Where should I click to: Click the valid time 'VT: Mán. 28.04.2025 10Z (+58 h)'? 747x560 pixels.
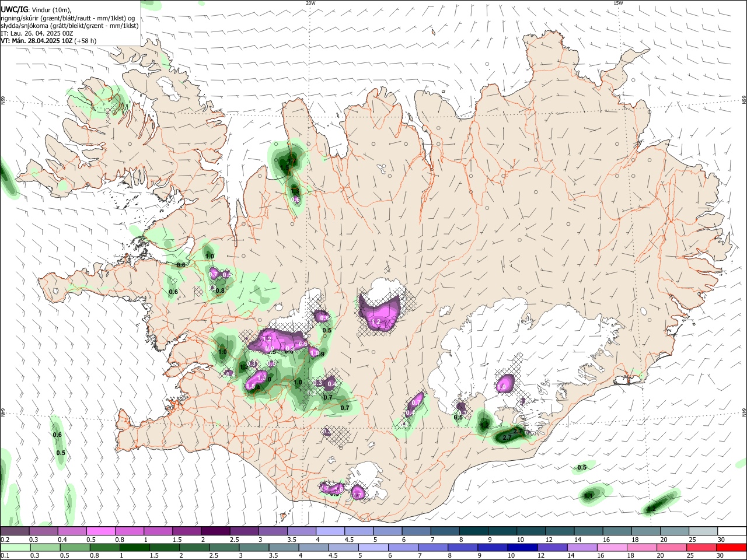(48, 41)
